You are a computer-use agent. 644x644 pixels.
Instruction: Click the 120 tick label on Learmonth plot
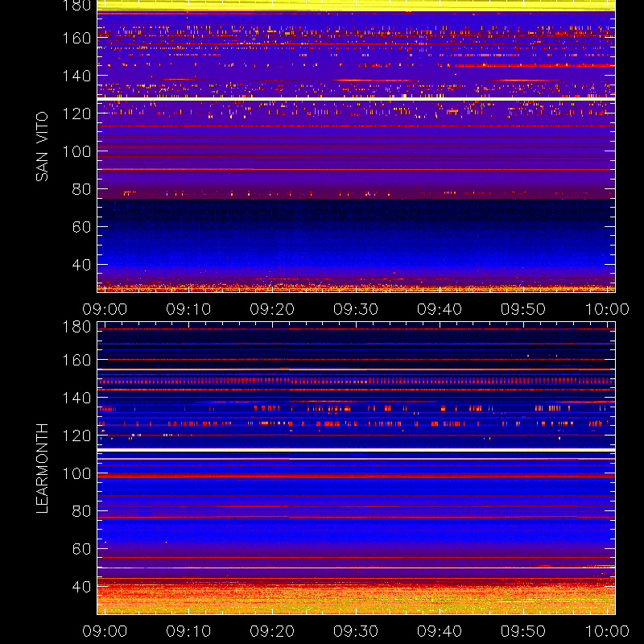click(76, 436)
